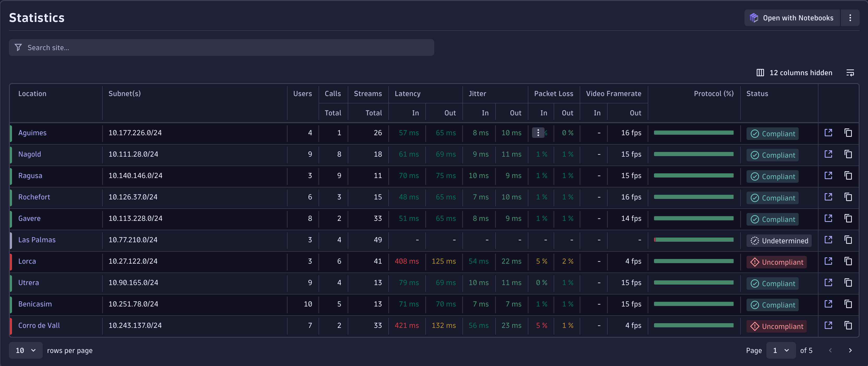Image resolution: width=868 pixels, height=366 pixels.
Task: Follow the Rochefort location link
Action: [x=34, y=197]
